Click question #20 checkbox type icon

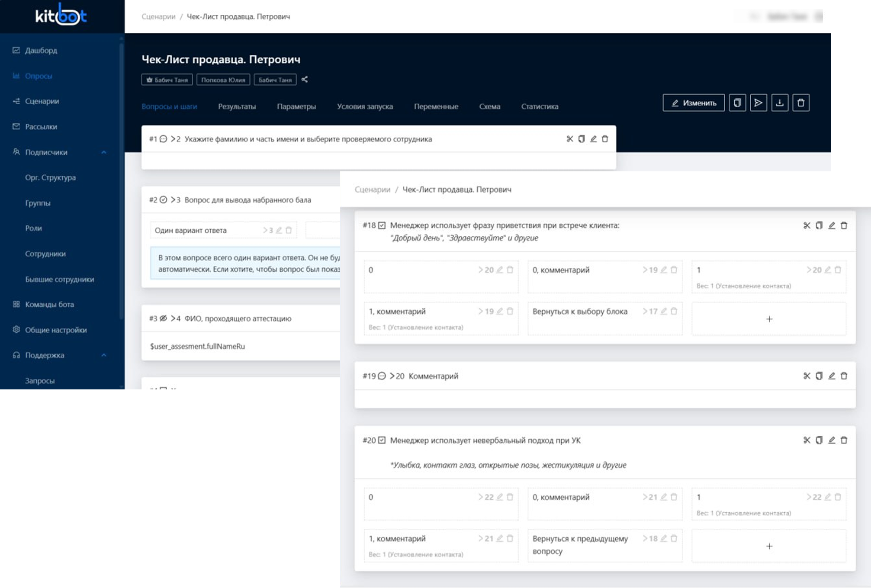[x=382, y=440]
